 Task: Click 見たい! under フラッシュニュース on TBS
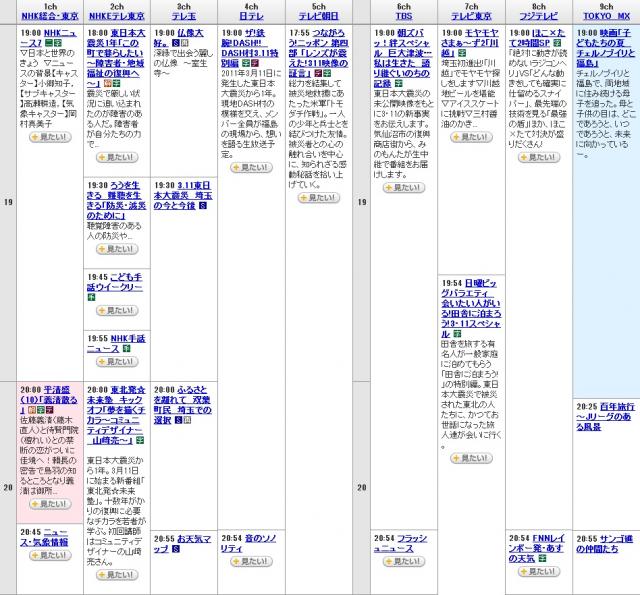(404, 561)
